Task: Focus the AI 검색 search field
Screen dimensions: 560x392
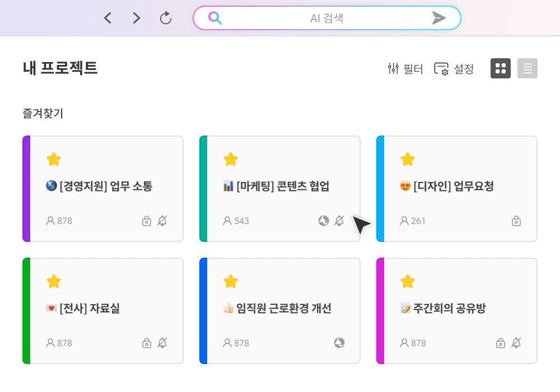Action: point(327,18)
